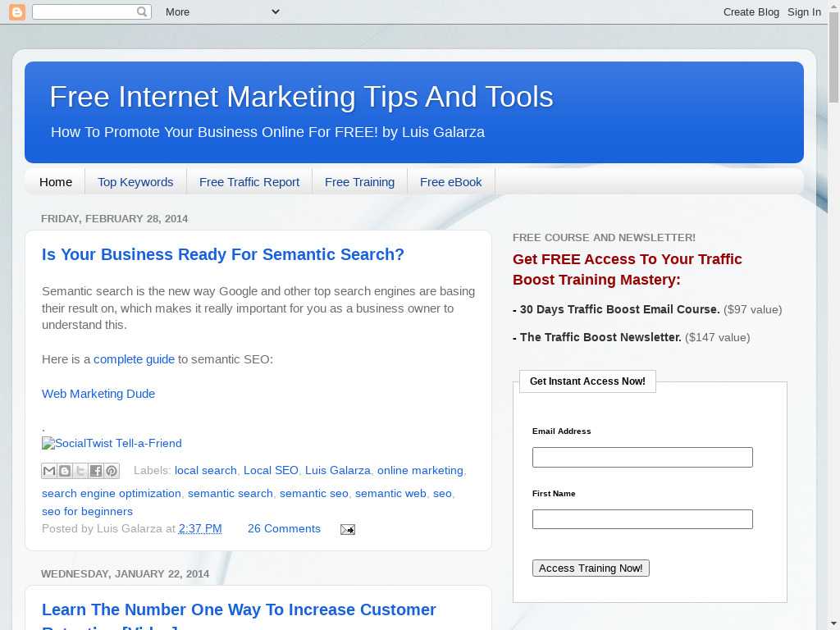
Task: Click the 'semantic search' label
Action: (x=231, y=493)
